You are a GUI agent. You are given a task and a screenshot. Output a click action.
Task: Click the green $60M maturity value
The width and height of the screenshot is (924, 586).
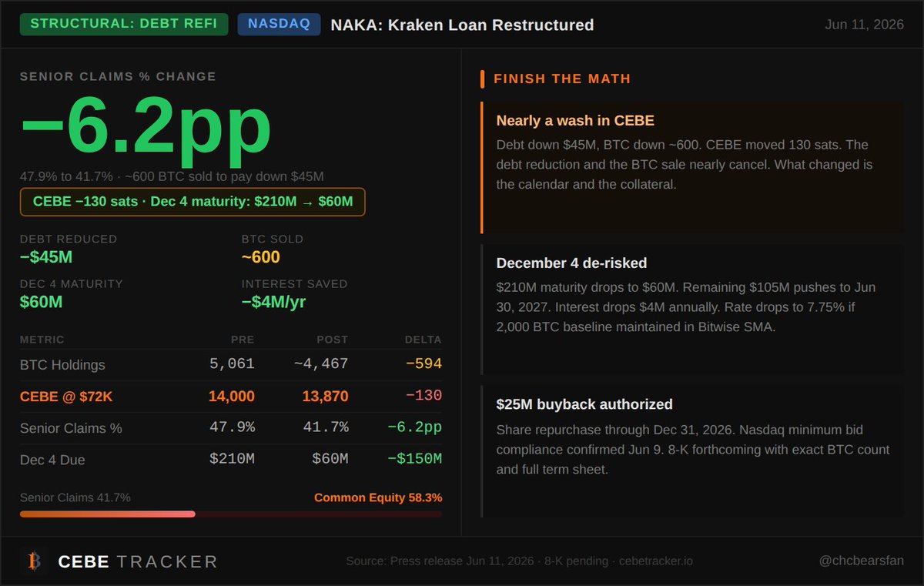[x=42, y=302]
